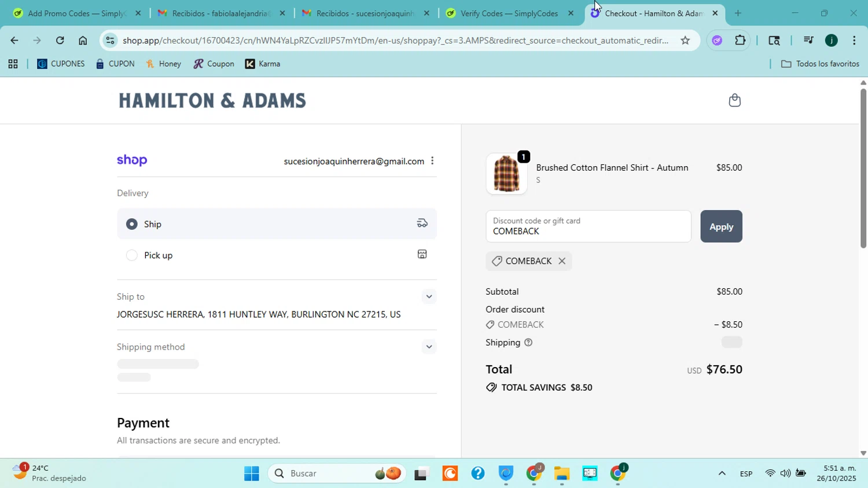Open Honey bookmark
The image size is (868, 488).
click(164, 64)
